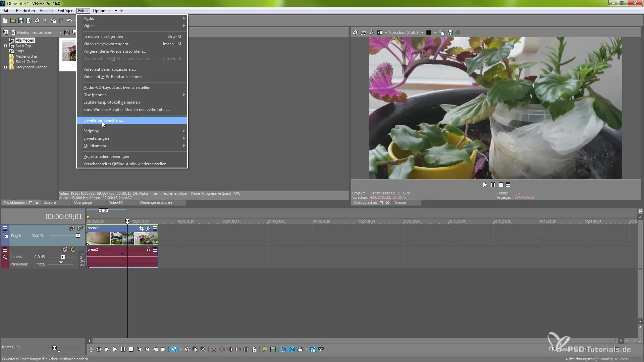644x362 pixels.
Task: Choose In neuen Track rendern
Action: (132, 37)
